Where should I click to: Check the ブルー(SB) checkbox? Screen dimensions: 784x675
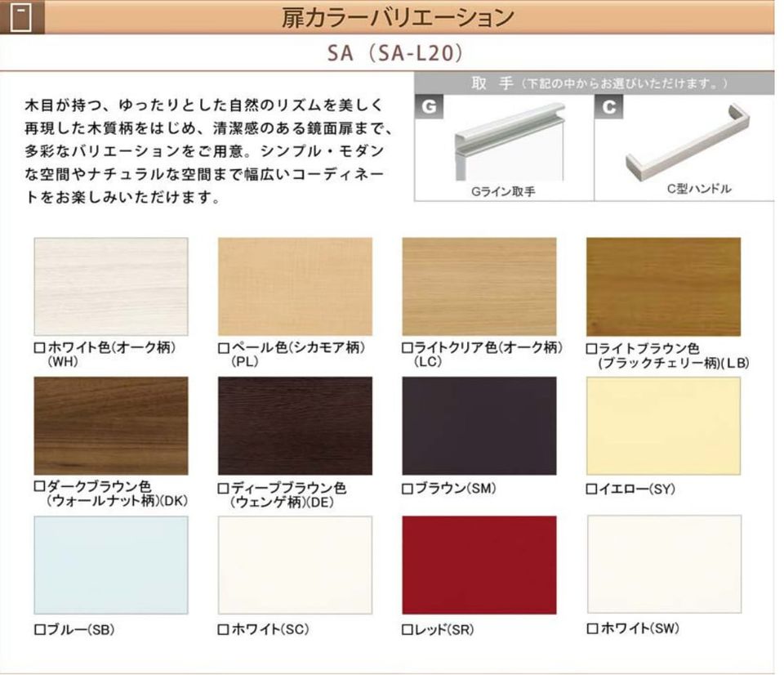coord(39,630)
